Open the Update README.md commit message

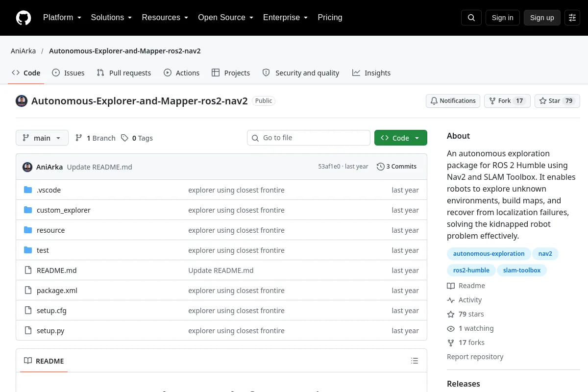[x=99, y=167]
